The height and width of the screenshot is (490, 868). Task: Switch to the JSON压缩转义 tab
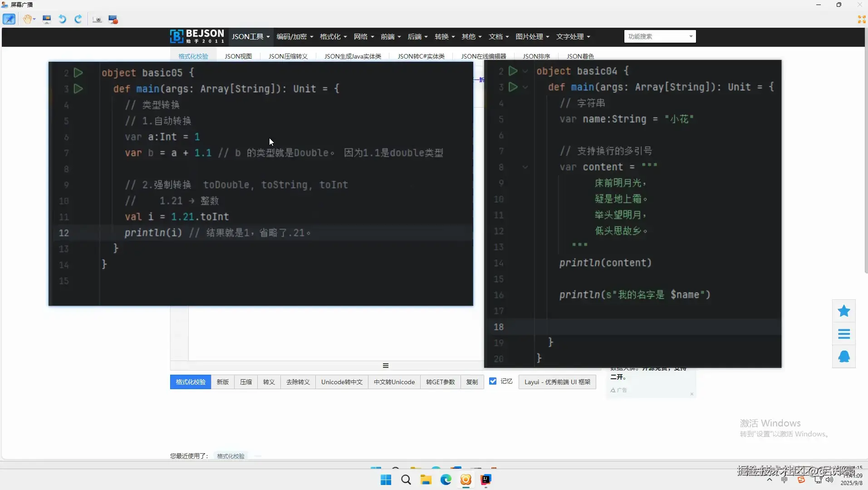click(288, 56)
